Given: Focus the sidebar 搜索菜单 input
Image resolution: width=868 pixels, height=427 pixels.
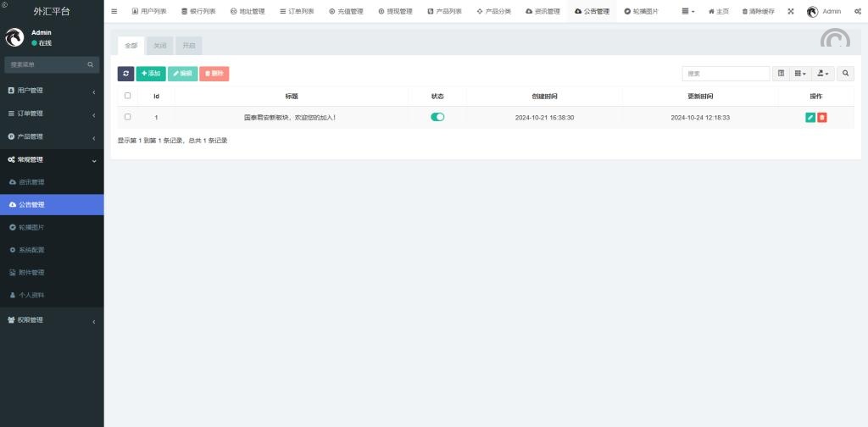Looking at the screenshot, I should pos(46,64).
